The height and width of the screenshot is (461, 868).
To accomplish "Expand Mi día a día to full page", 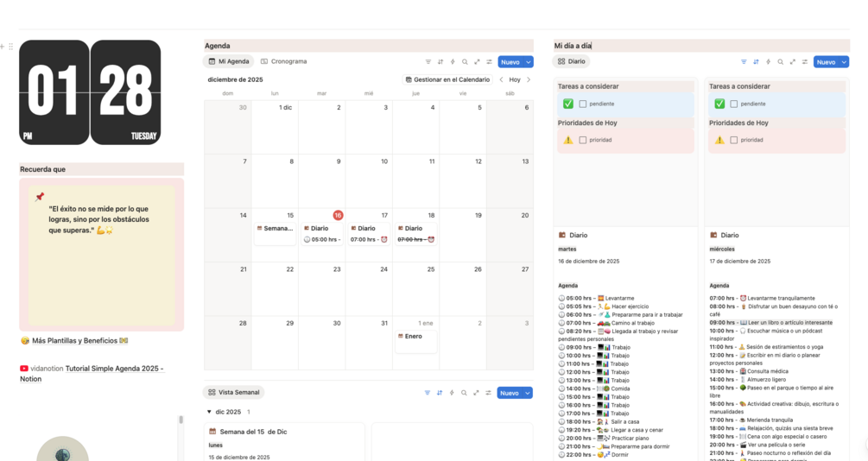I will point(792,62).
